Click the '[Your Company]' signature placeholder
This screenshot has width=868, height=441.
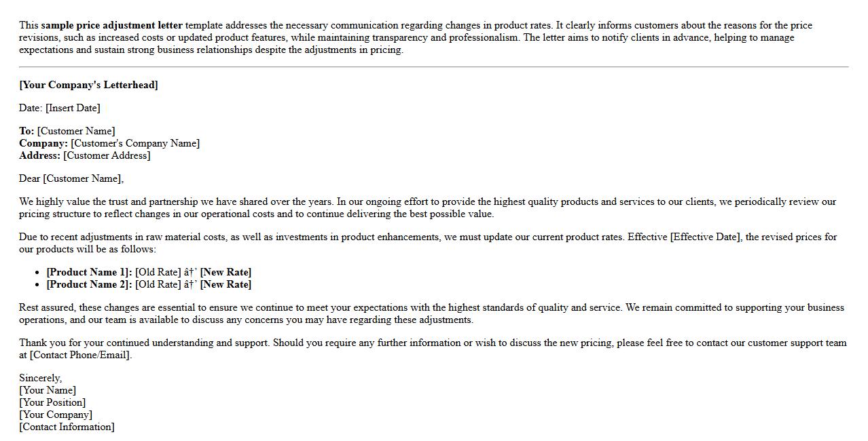[56, 415]
